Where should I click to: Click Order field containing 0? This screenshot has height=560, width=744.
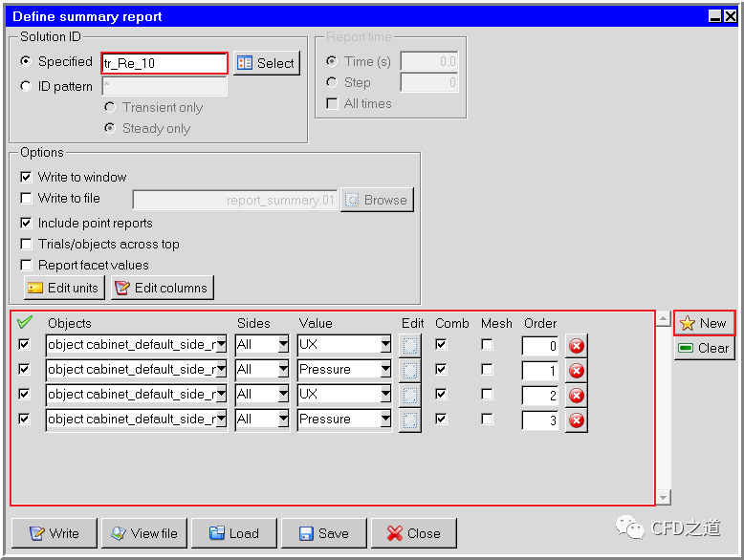click(x=540, y=346)
